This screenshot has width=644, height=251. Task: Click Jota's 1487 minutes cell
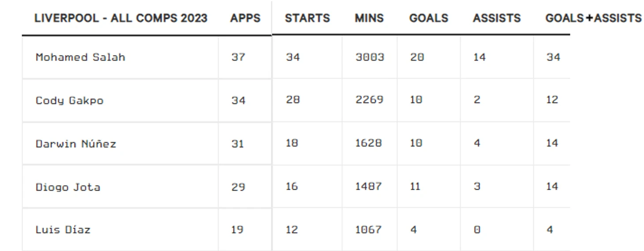[369, 187]
